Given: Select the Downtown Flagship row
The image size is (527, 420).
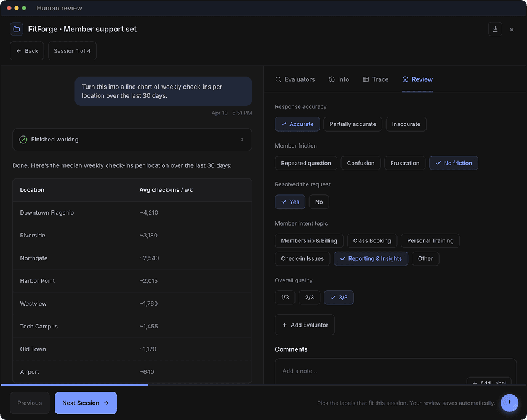Looking at the screenshot, I should click(x=132, y=213).
